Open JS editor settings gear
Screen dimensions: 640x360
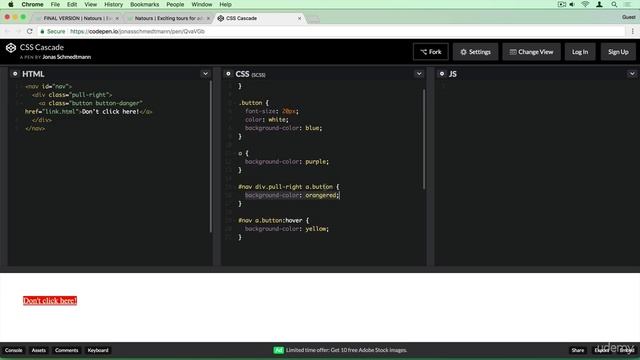coord(442,74)
